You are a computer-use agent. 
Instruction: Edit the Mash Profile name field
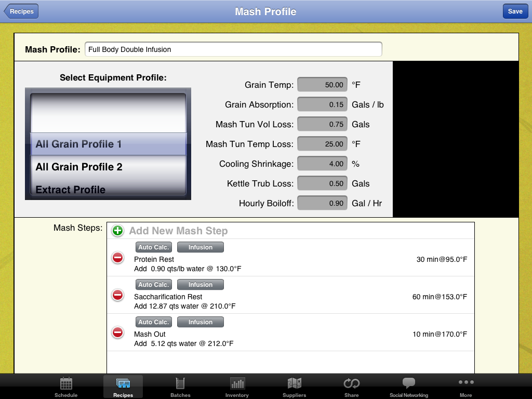(233, 49)
